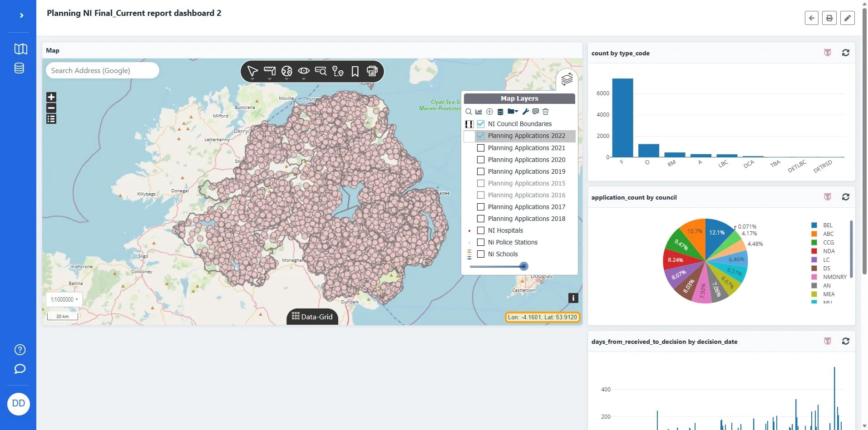Click the filter icon on count by type_code
Viewport: 868px width, 430px height.
point(828,53)
